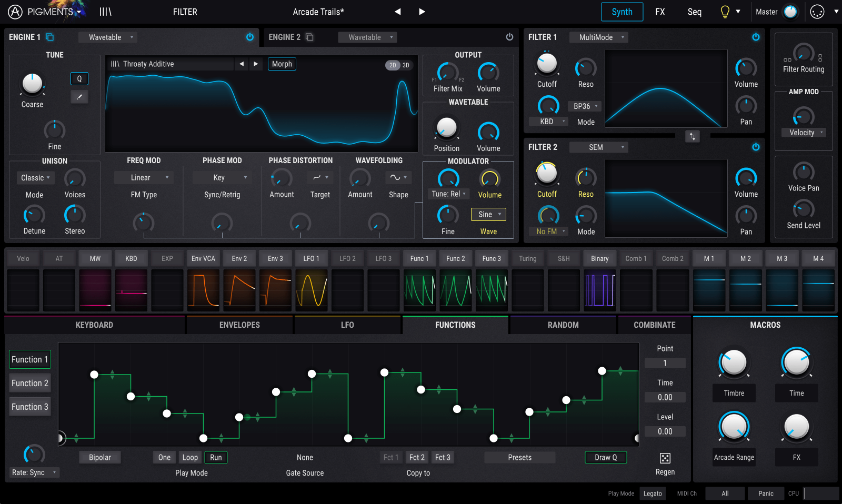Toggle Filter 1 power button
This screenshot has height=504, width=842.
coord(756,37)
